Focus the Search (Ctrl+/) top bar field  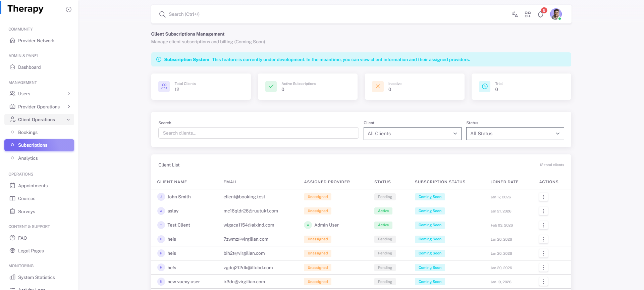pyautogui.click(x=184, y=14)
